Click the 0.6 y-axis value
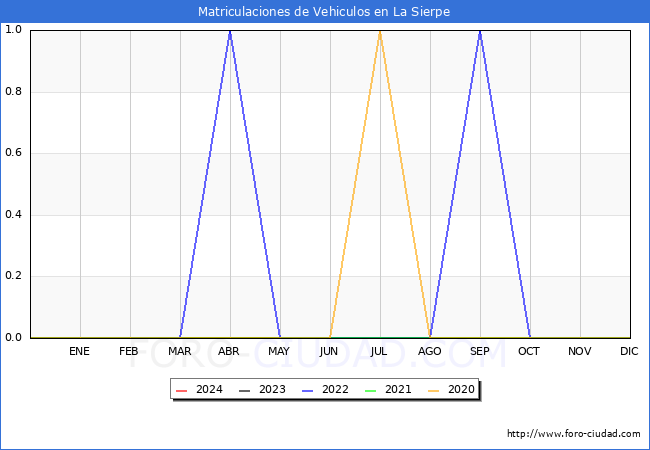The height and width of the screenshot is (450, 650). coord(13,153)
